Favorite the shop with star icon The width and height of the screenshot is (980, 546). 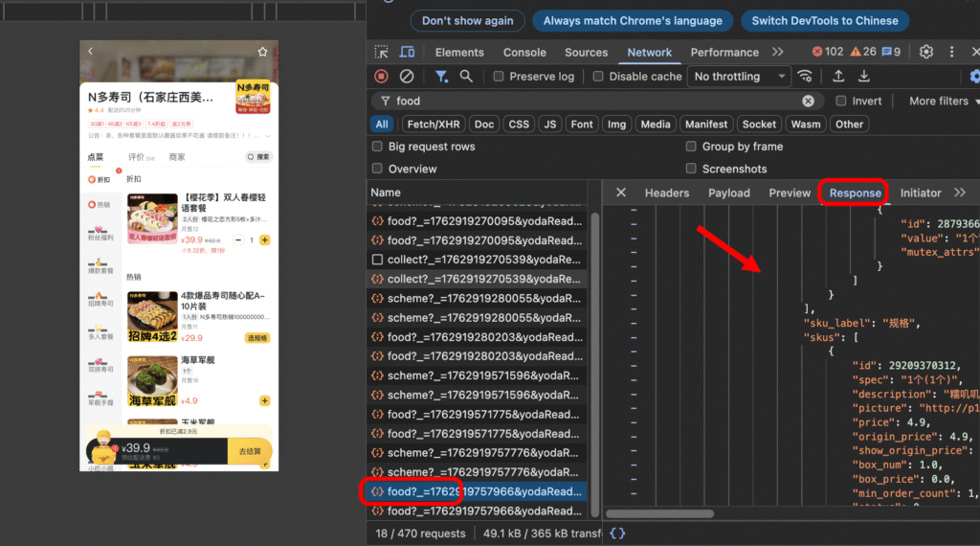[262, 51]
